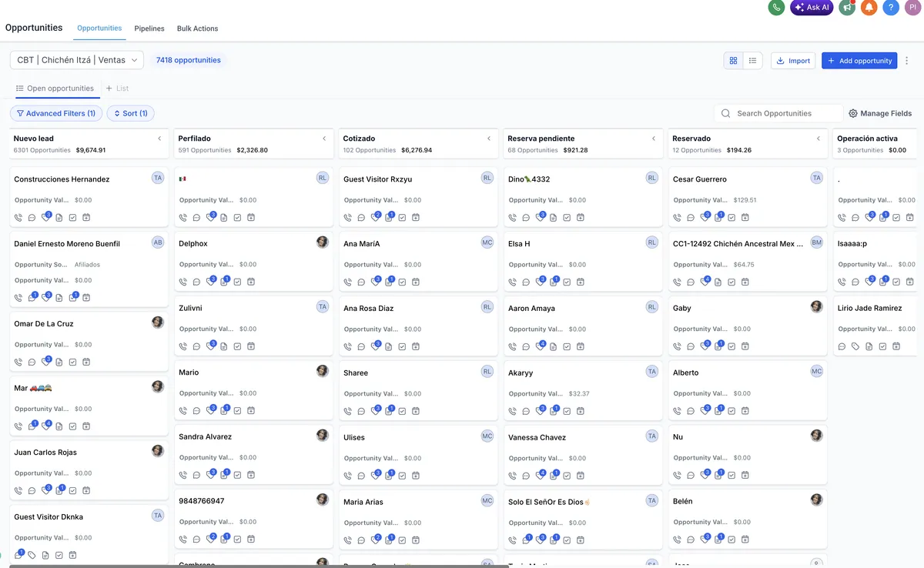Open the orange notifications bell
This screenshot has height=568, width=924.
tap(869, 8)
